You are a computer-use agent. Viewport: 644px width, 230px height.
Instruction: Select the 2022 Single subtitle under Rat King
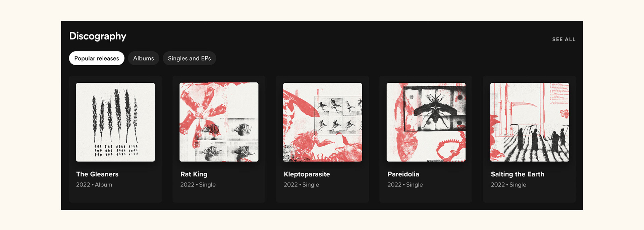(198, 185)
